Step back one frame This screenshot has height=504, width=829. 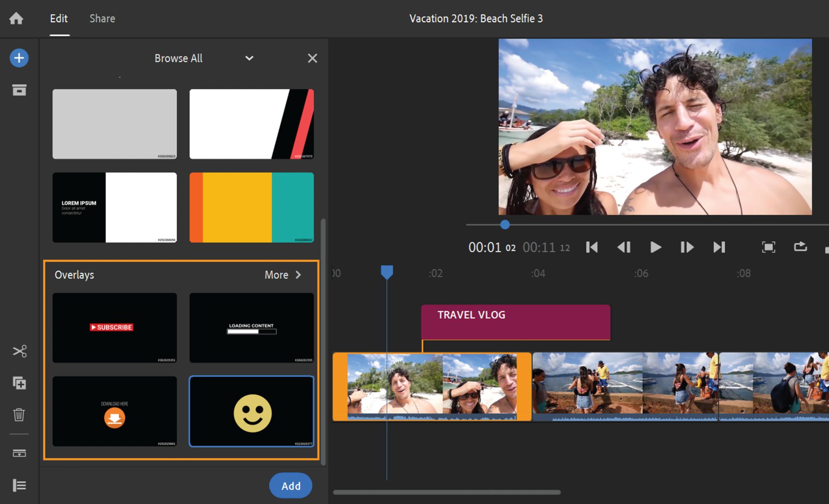[624, 247]
